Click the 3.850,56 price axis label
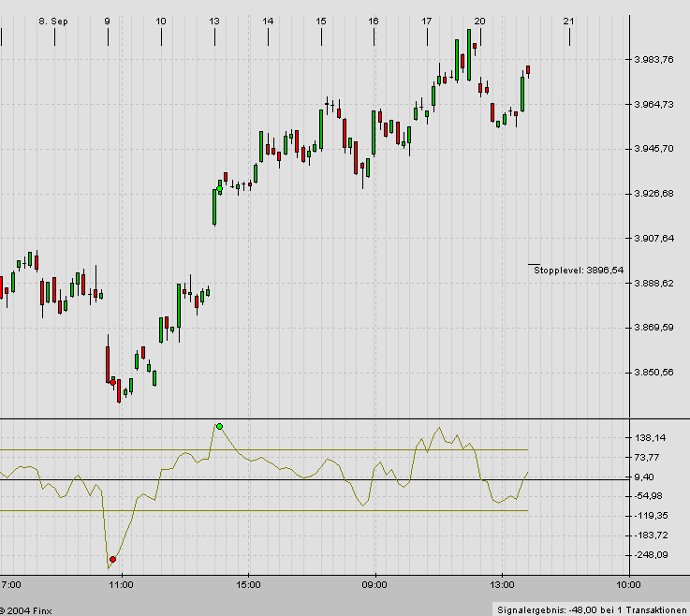 tap(654, 373)
